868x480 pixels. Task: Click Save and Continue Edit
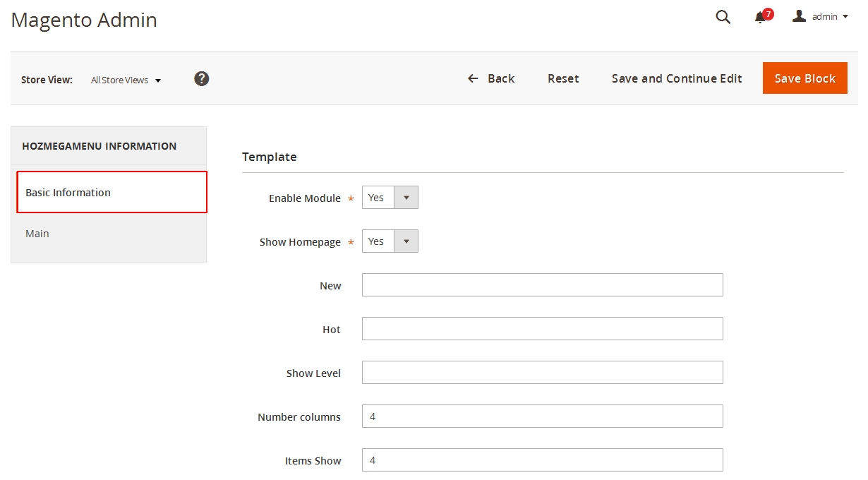click(x=676, y=78)
